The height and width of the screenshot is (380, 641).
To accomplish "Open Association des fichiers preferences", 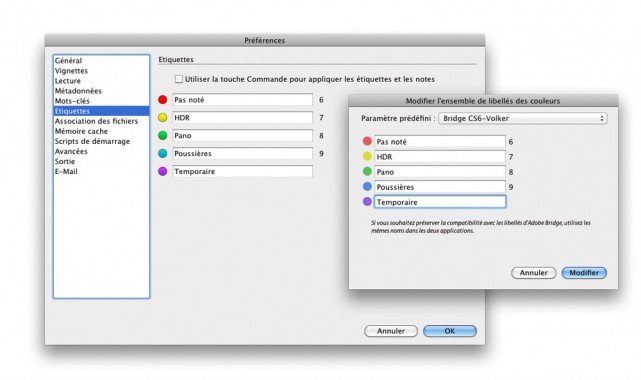I will (x=101, y=121).
